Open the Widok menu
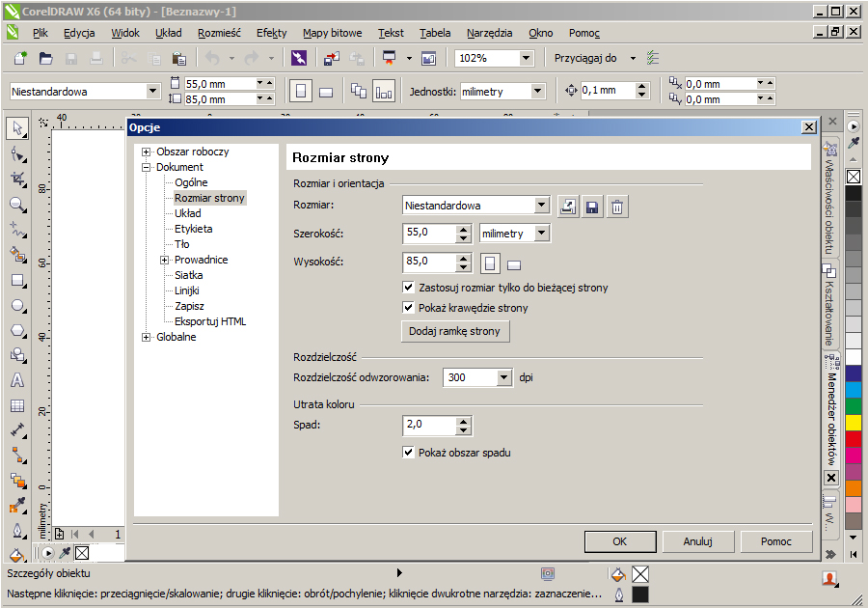 click(x=125, y=33)
